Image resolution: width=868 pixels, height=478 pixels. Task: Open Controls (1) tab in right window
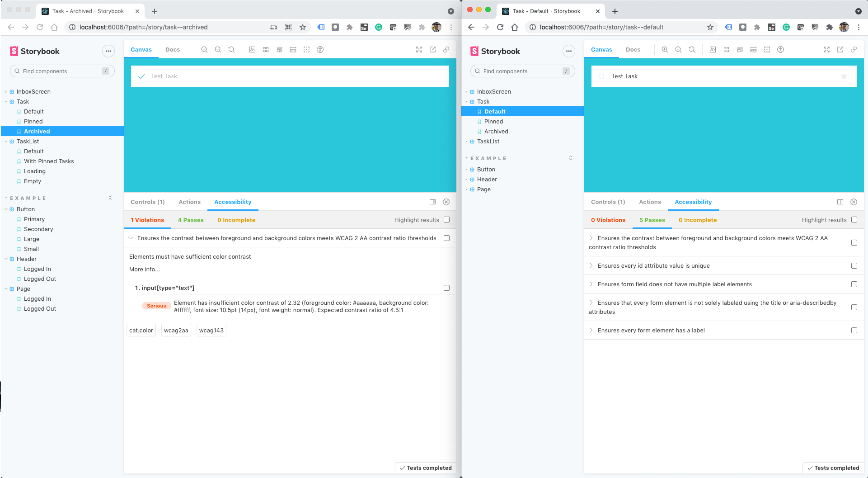click(608, 202)
